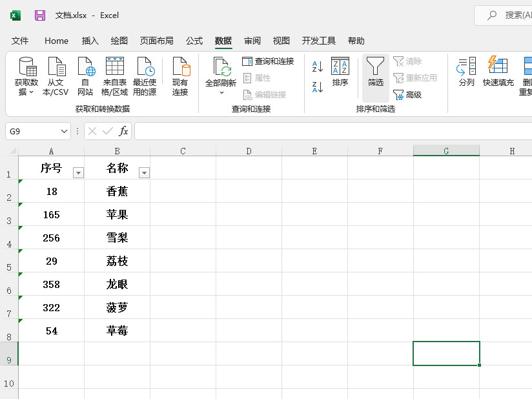The width and height of the screenshot is (532, 399).
Task: Open 最近使用的源
Action: [x=145, y=76]
